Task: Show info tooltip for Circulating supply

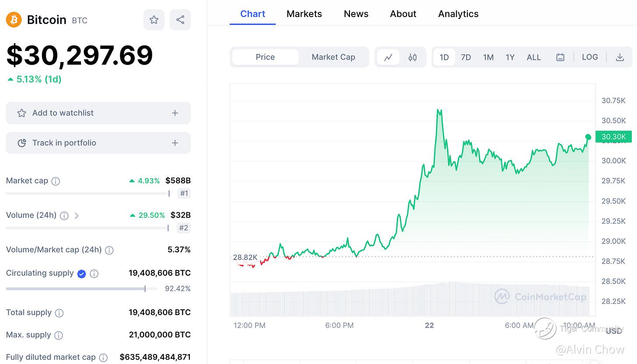Action: click(x=94, y=274)
